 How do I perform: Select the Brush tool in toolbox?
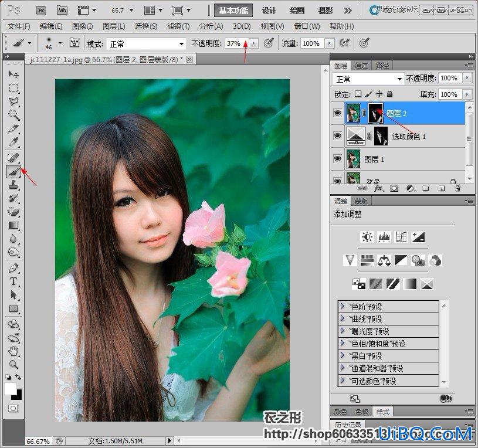[x=13, y=172]
